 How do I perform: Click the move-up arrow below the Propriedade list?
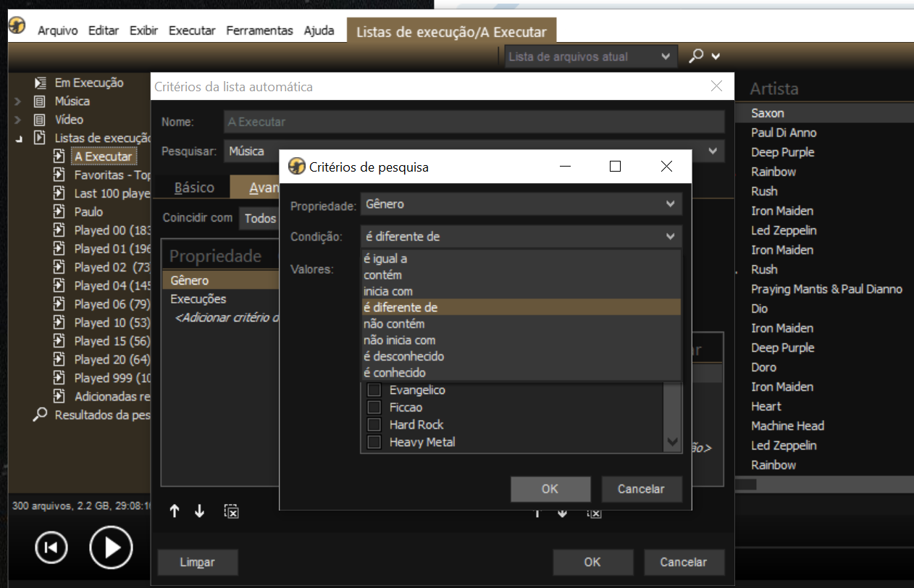174,511
